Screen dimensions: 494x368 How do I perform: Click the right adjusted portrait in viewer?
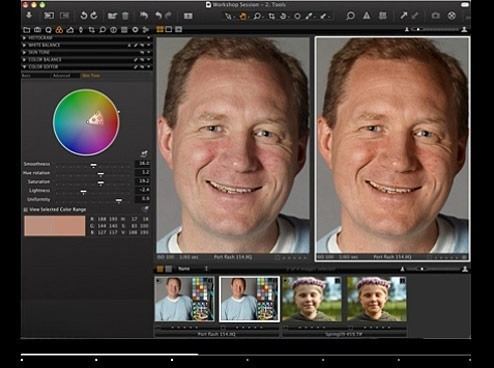pos(393,145)
